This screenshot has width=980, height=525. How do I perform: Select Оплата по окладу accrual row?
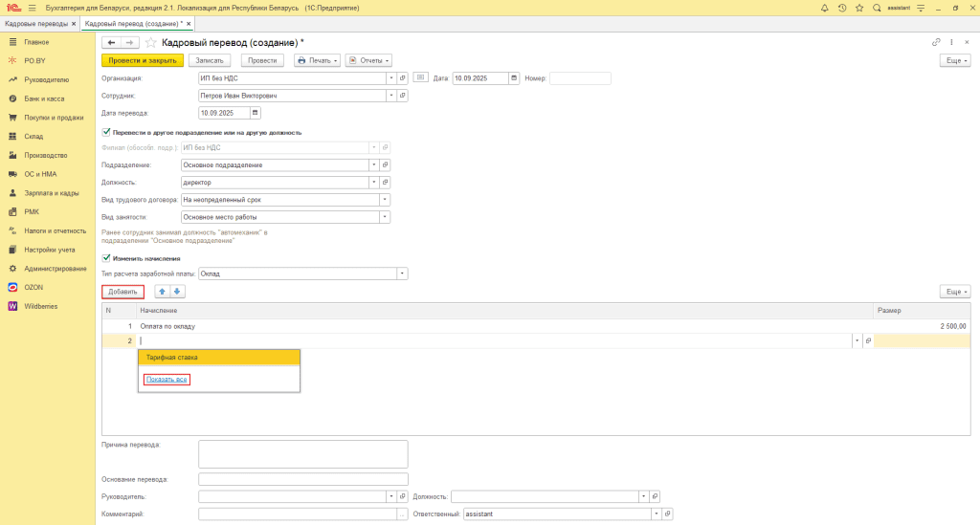click(x=536, y=326)
